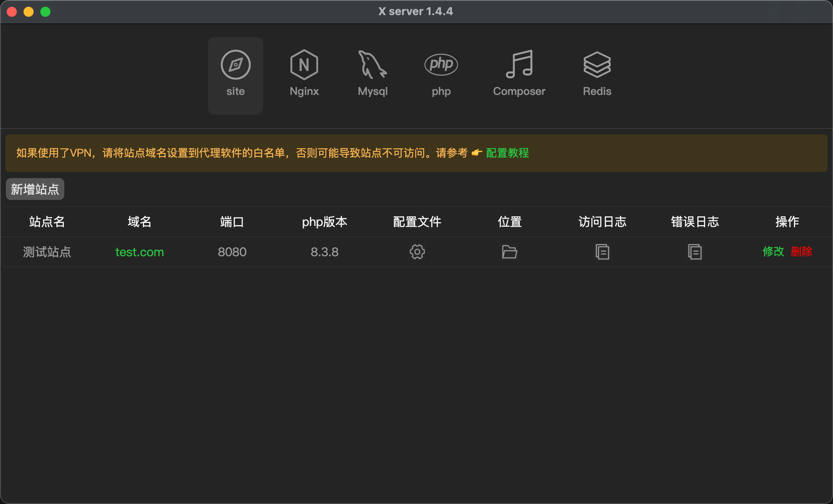Click 删除 to delete the site
Screen dimensions: 833x504
pyautogui.click(x=801, y=252)
